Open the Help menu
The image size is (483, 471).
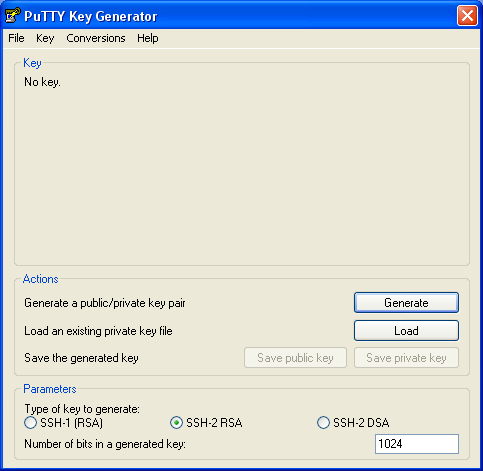148,38
